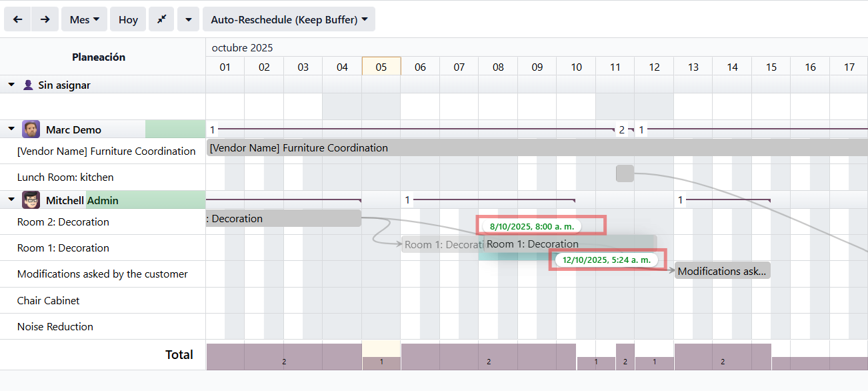Open the Auto-Reschedule (Keep Buffer) dropdown
This screenshot has height=391, width=868.
(289, 19)
